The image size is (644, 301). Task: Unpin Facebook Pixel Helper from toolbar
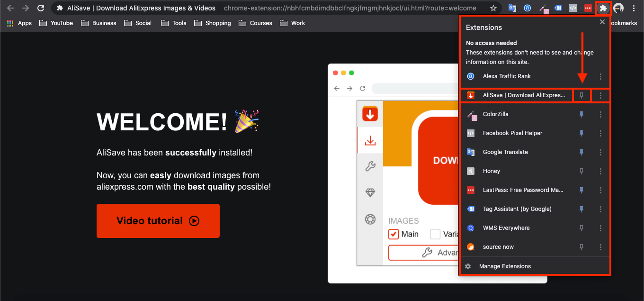(x=582, y=133)
